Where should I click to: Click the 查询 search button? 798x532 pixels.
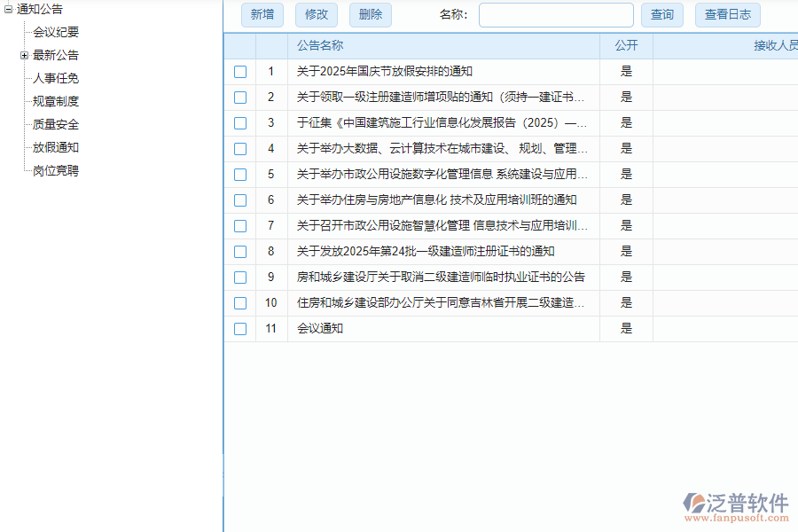pos(662,14)
